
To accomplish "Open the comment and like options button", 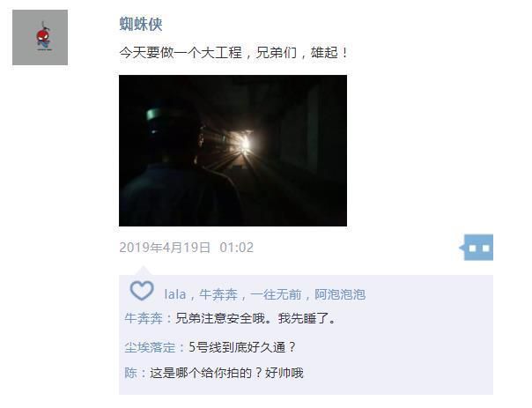I will 477,248.
